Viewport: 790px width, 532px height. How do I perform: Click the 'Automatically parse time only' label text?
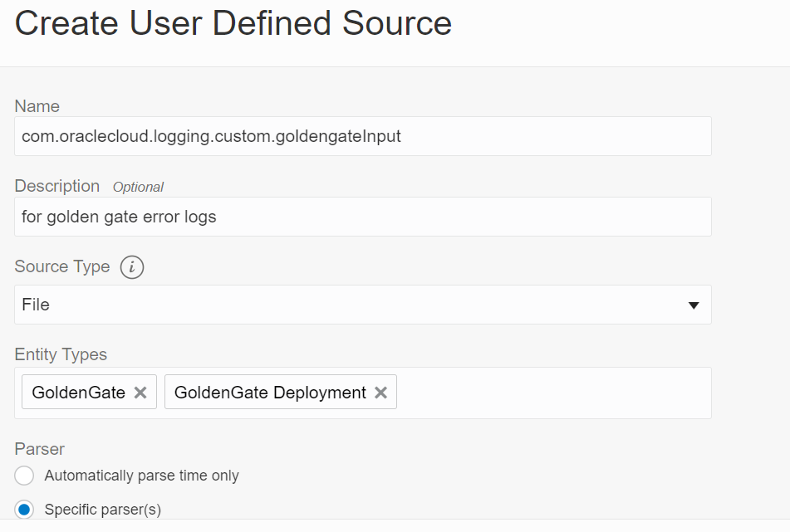[141, 476]
